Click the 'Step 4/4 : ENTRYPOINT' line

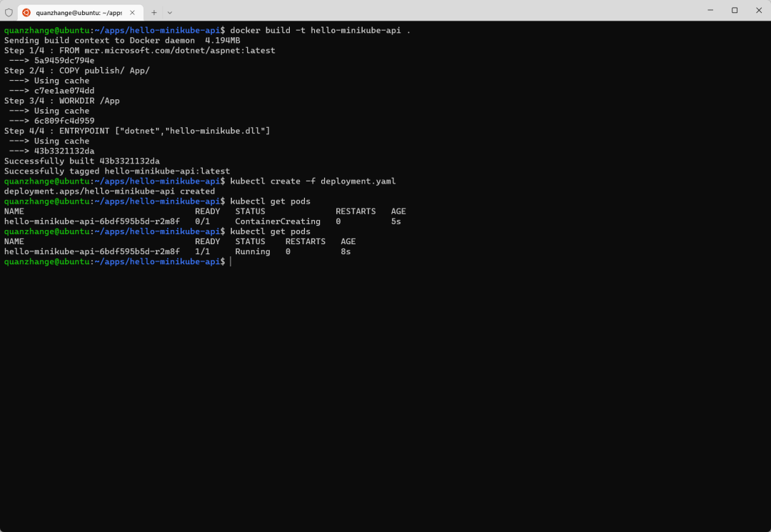[x=137, y=131]
